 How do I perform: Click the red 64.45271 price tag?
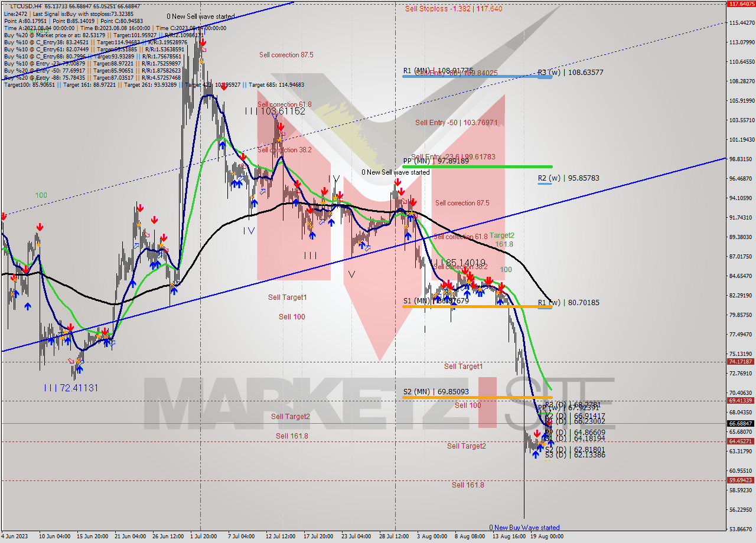click(x=741, y=441)
